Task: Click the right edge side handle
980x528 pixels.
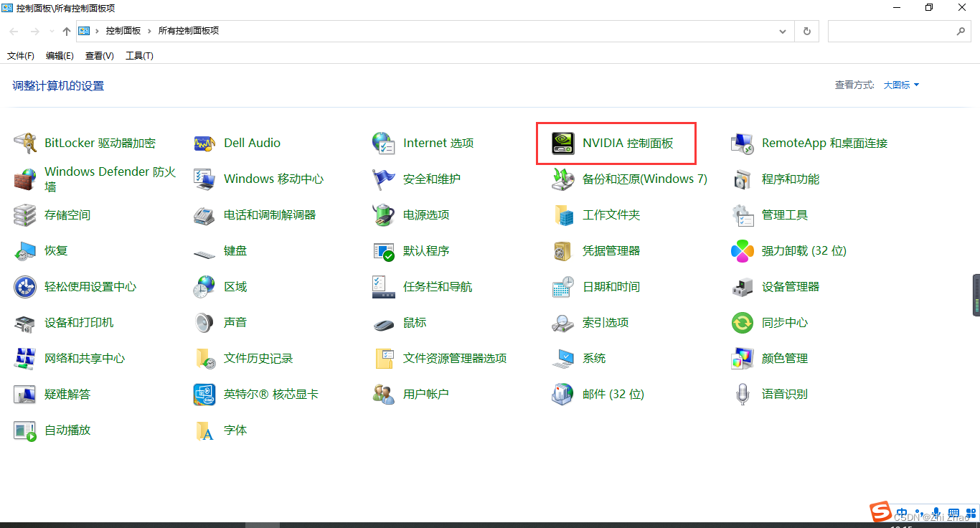Action: [x=976, y=295]
